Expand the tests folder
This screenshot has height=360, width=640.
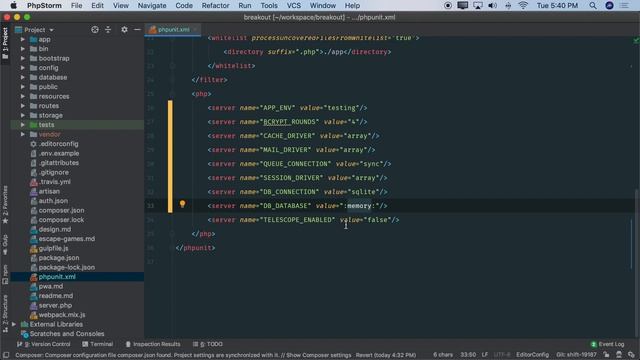(23, 125)
